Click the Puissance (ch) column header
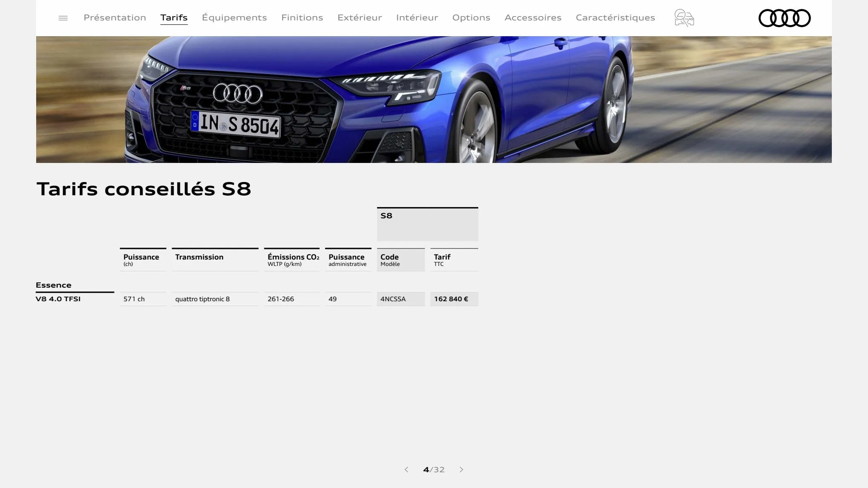 (x=143, y=260)
